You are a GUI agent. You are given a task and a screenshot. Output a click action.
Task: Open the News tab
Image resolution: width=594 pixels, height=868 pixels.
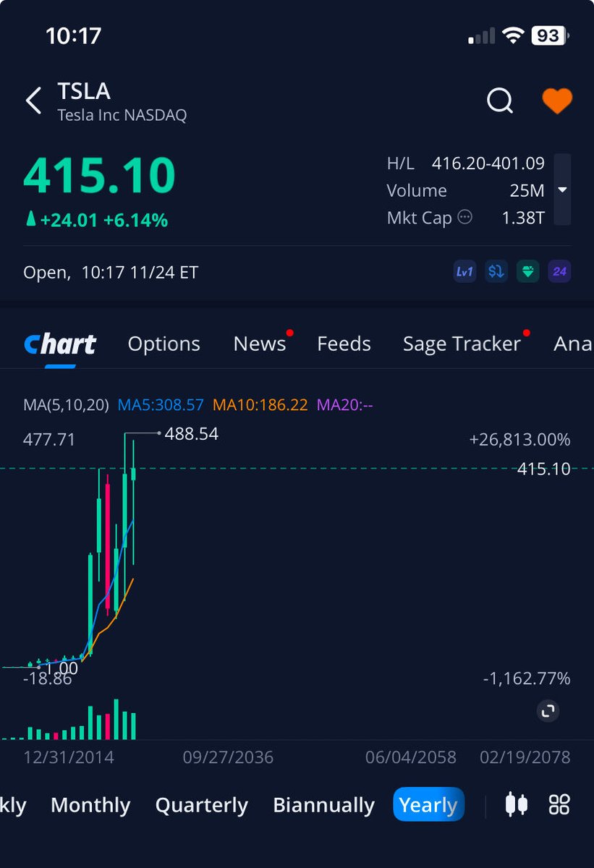pos(260,344)
